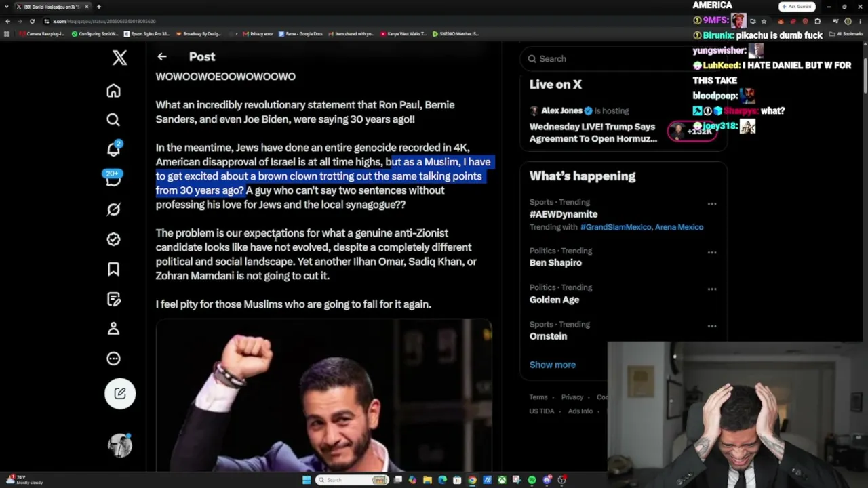The image size is (868, 488).
Task: Open the Terms footer link
Action: 538,397
